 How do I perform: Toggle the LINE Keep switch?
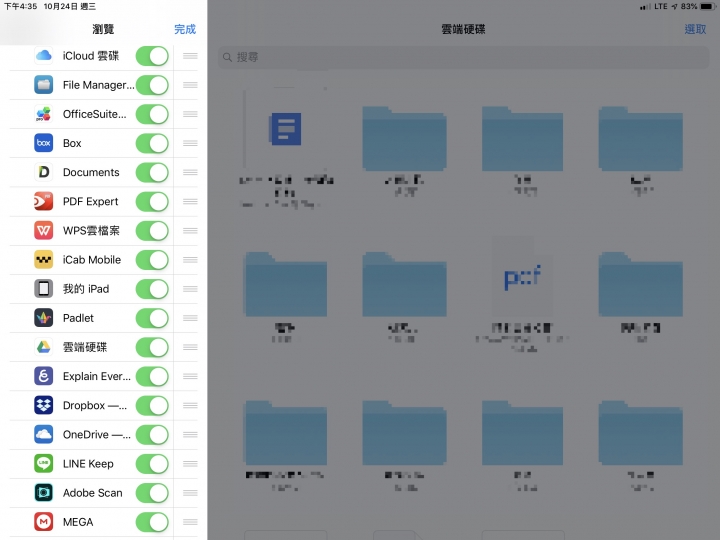point(152,464)
